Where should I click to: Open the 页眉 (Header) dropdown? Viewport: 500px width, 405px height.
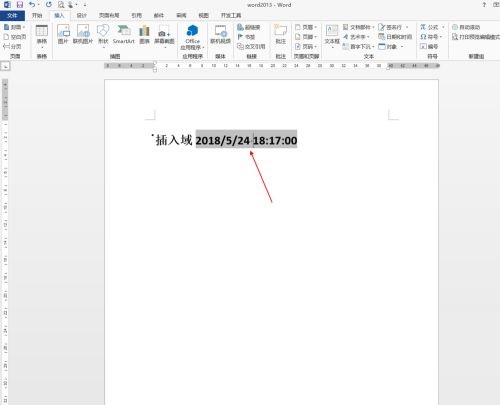306,27
